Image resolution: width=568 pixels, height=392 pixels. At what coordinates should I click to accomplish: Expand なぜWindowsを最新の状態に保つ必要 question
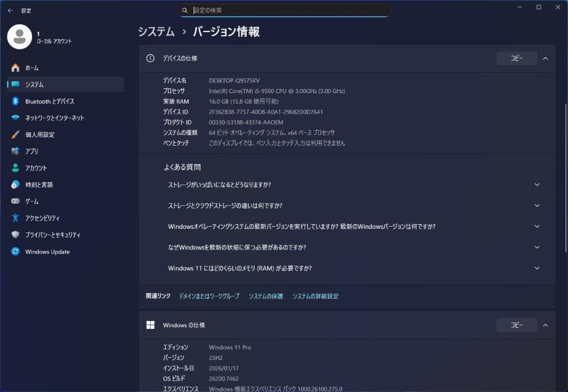[x=537, y=247]
